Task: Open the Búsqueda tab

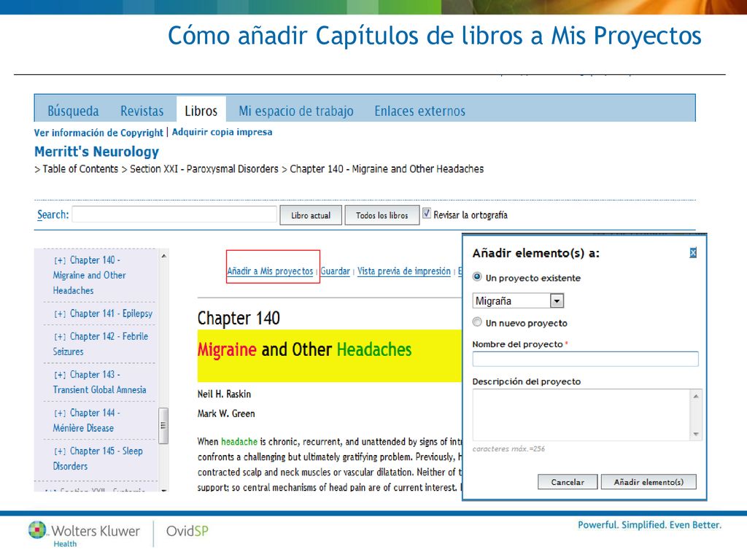Action: [x=74, y=111]
